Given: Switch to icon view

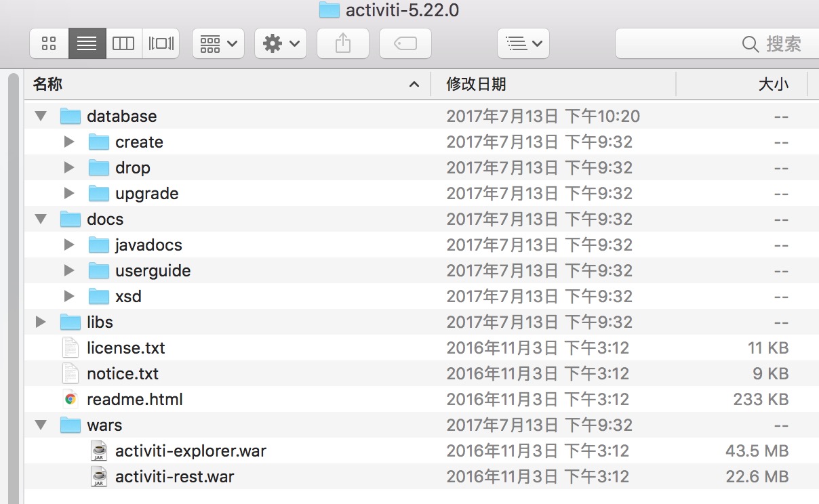Looking at the screenshot, I should (x=49, y=44).
